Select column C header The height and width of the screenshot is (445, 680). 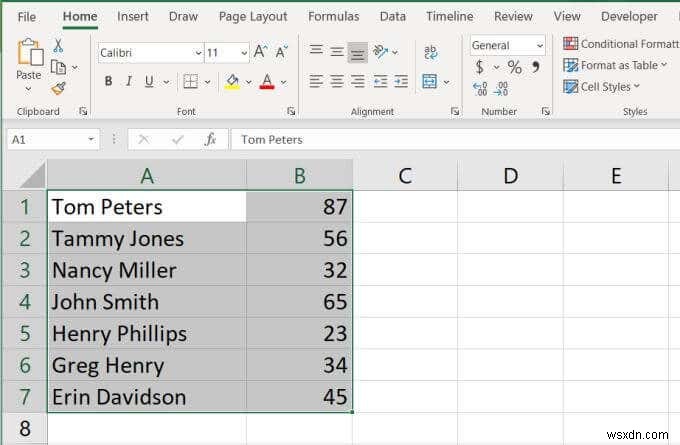[x=405, y=176]
